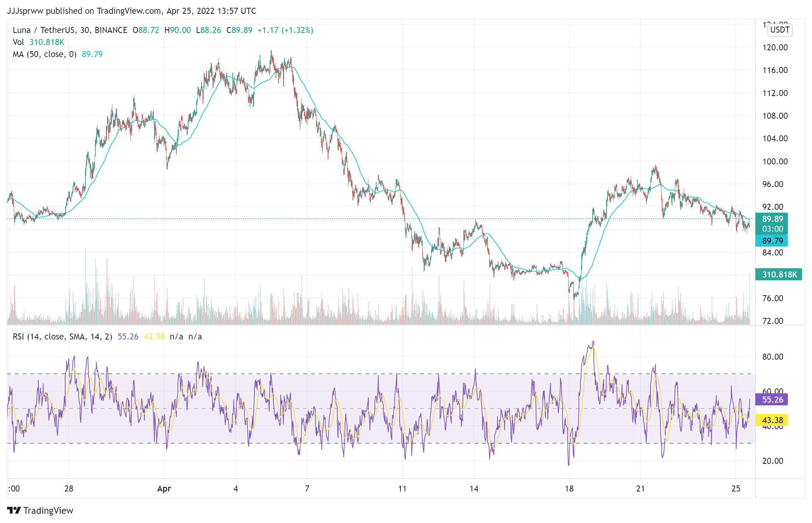Click the volume tag 310.818K on axis
812x523 pixels.
click(778, 275)
